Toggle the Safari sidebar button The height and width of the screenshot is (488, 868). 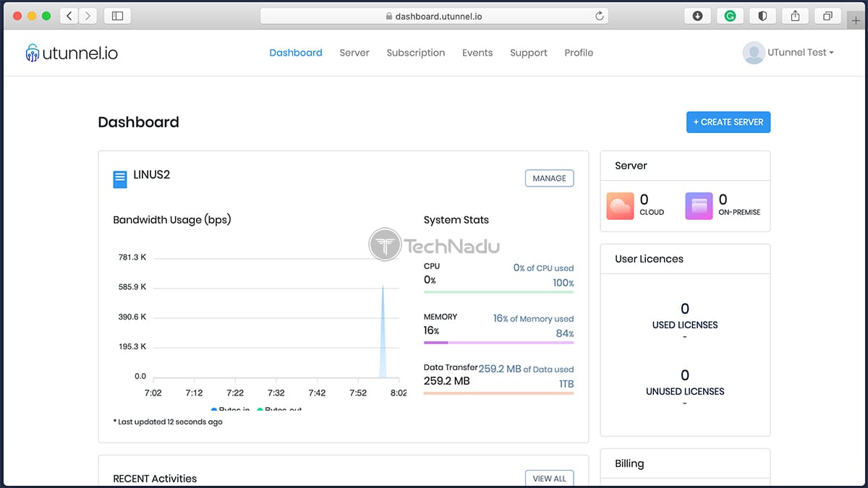tap(118, 16)
